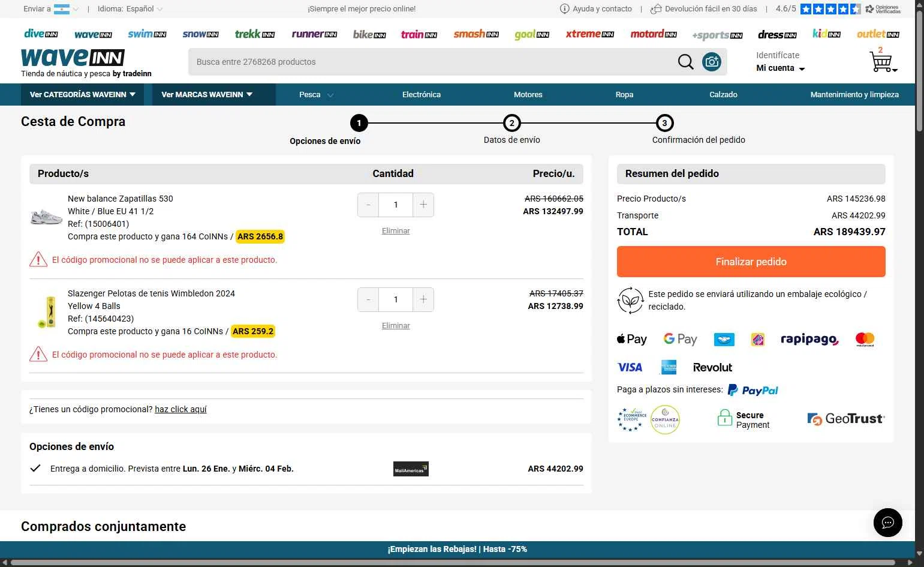Open the kidinn store logo
The height and width of the screenshot is (567, 924).
[826, 34]
